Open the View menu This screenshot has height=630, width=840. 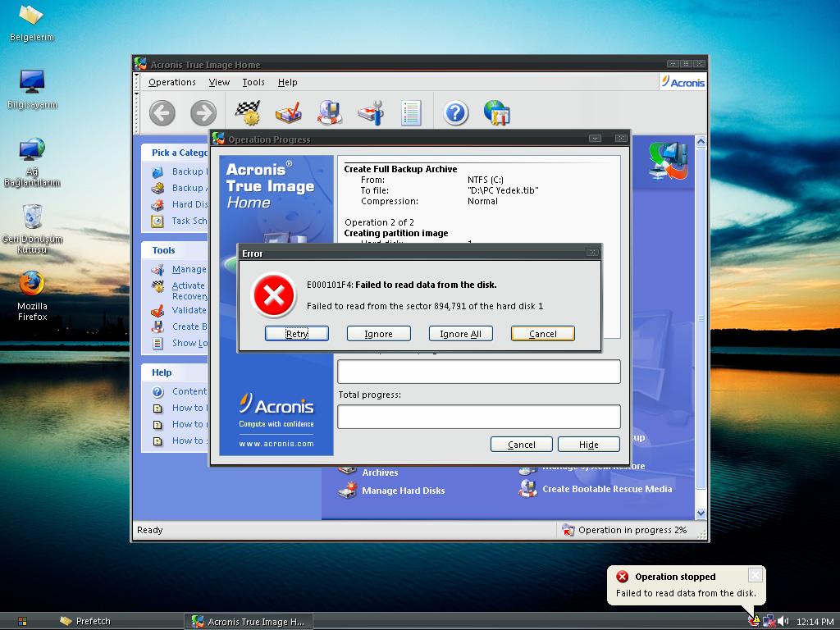tap(219, 82)
